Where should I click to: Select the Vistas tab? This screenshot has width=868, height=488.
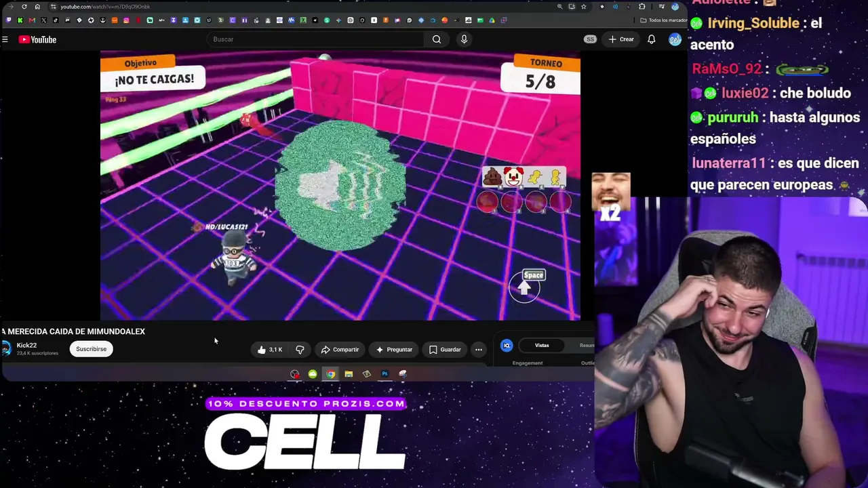coord(542,346)
